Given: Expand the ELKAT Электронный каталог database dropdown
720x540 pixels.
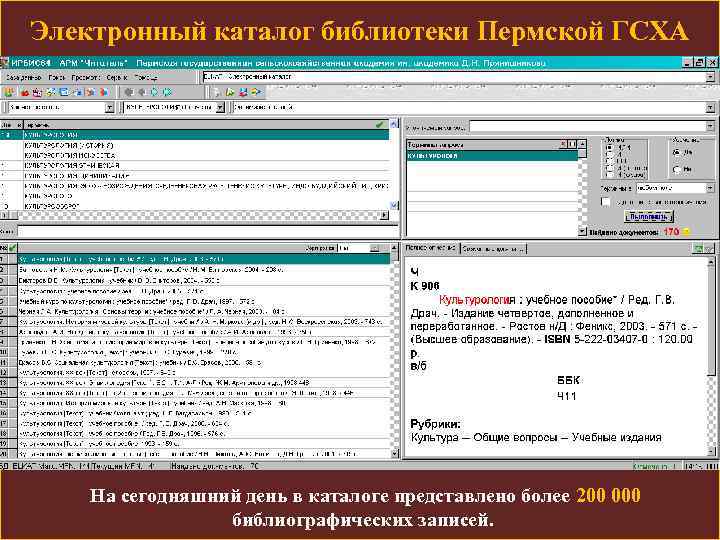Looking at the screenshot, I should pos(710,77).
